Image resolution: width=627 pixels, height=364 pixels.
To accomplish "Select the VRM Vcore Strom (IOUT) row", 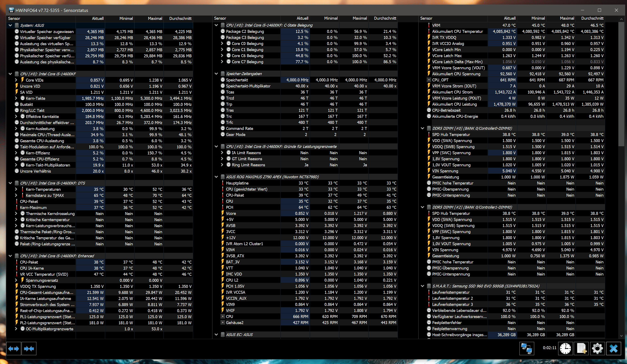I will (454, 86).
